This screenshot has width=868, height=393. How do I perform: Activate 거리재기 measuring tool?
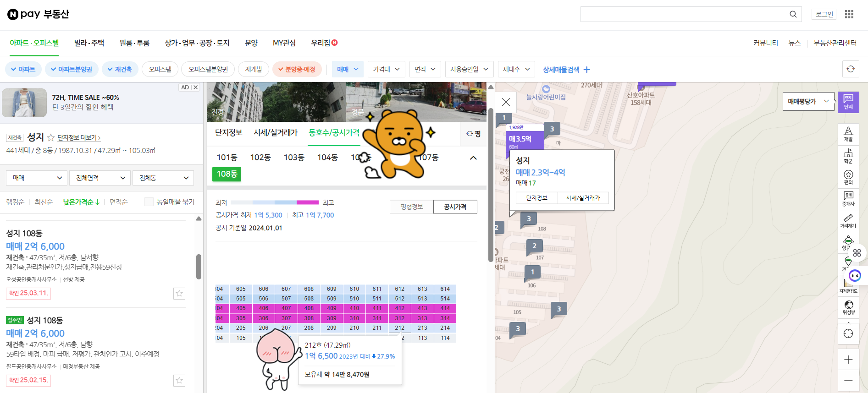pos(848,221)
